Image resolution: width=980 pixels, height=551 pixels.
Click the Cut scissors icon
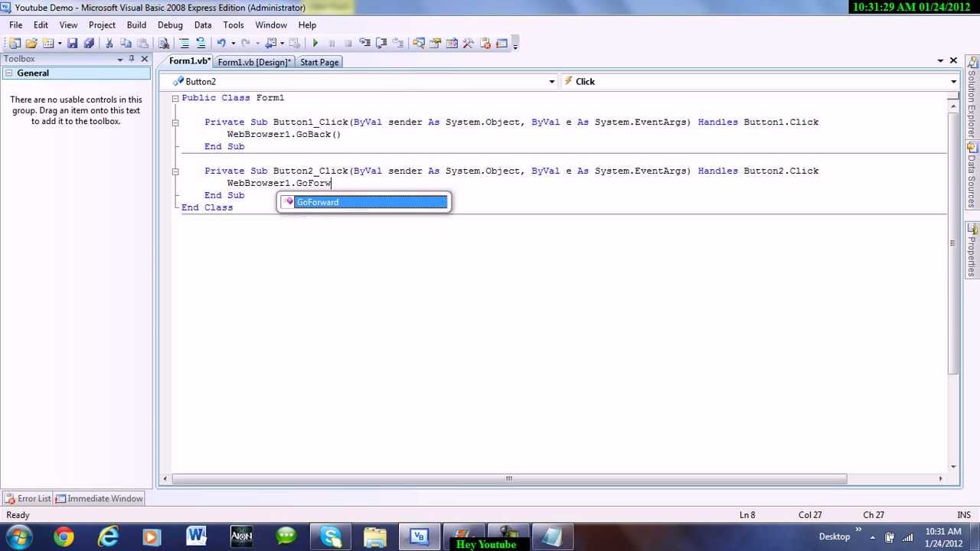(109, 44)
